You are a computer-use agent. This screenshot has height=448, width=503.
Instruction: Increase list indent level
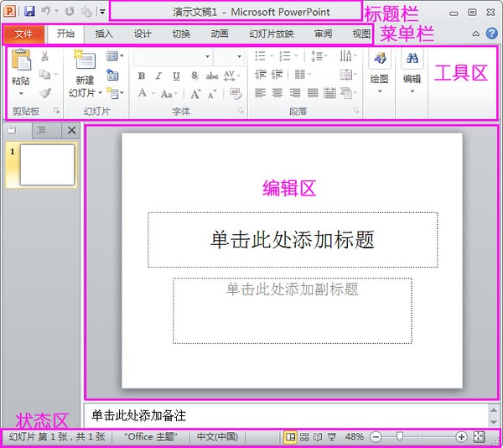(277, 75)
